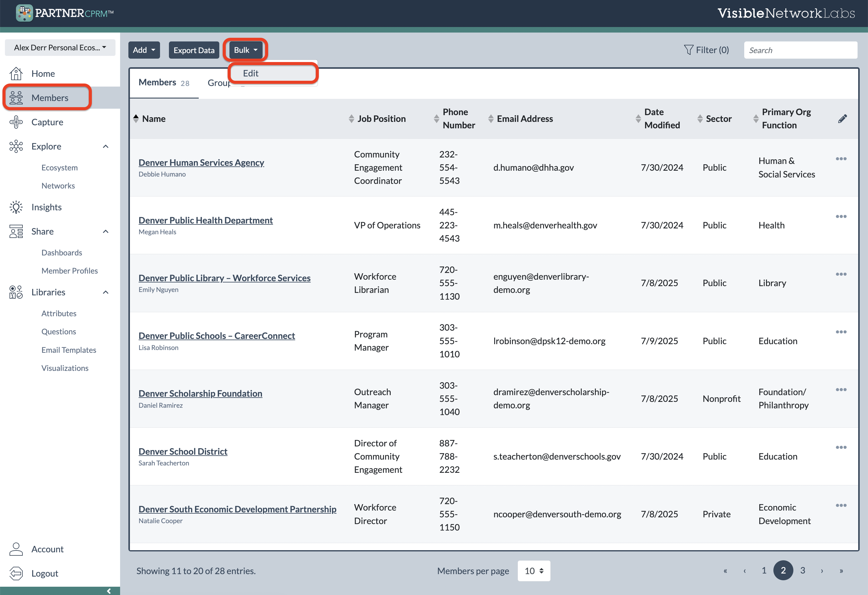868x595 pixels.
Task: Open Visualizations under Libraries
Action: pyautogui.click(x=65, y=368)
